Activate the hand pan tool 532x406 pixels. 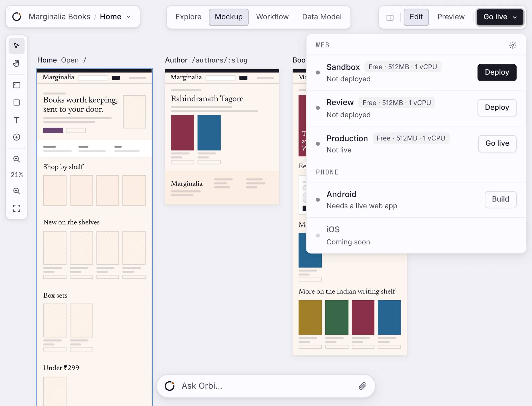point(17,63)
